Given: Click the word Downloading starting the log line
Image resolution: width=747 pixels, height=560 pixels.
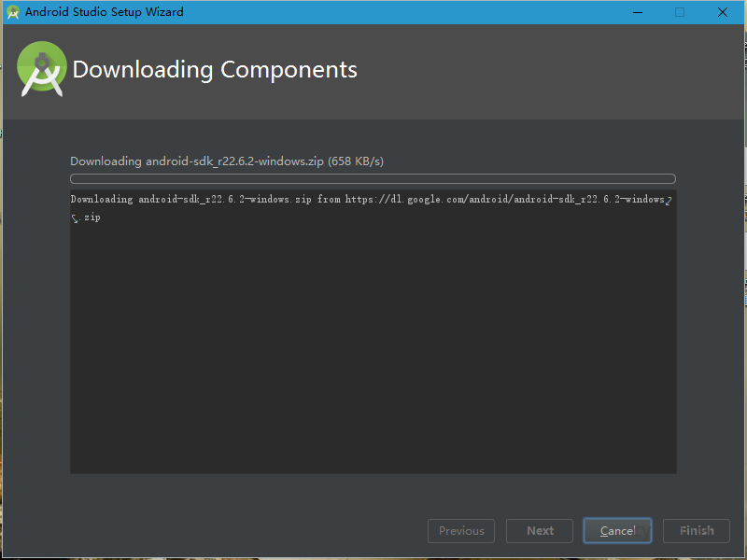Looking at the screenshot, I should tap(101, 200).
